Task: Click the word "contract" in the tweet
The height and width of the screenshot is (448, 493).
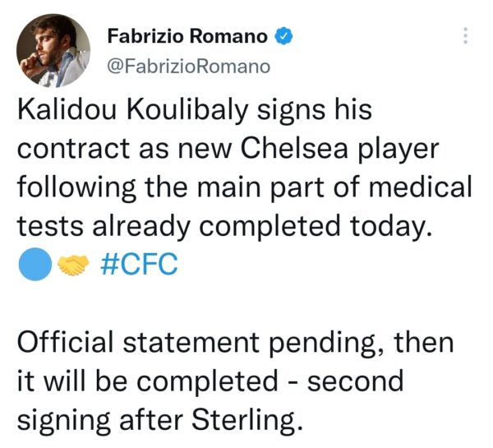Action: (70, 152)
